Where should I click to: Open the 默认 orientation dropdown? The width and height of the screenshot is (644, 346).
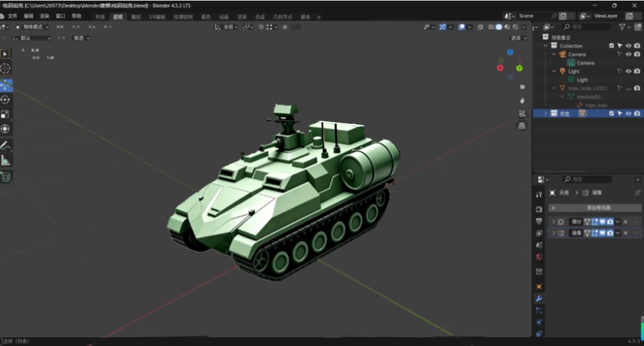point(31,38)
